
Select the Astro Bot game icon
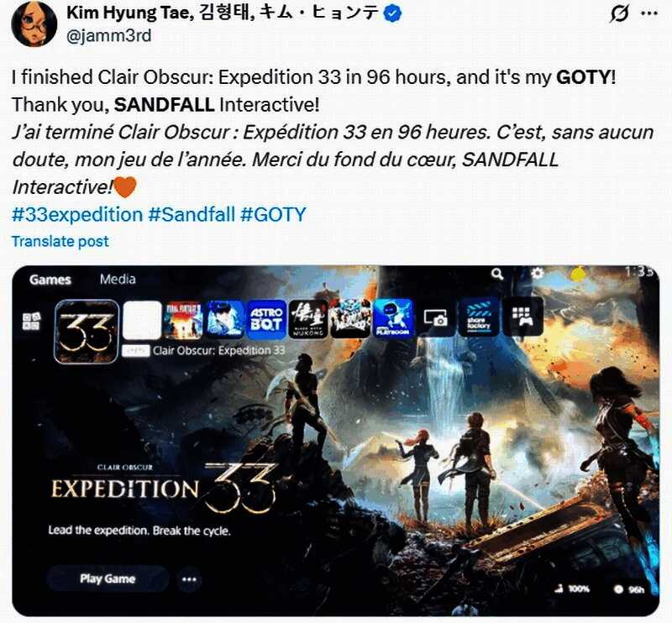(266, 319)
